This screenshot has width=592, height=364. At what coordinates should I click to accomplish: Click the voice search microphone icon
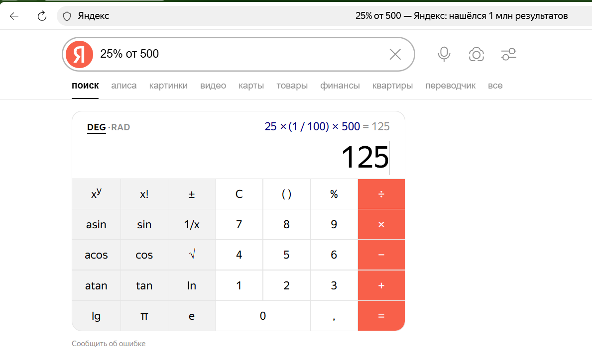(444, 54)
